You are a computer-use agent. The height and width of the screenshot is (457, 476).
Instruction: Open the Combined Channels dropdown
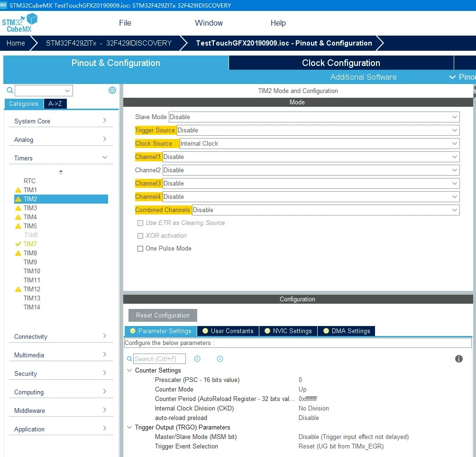[326, 210]
